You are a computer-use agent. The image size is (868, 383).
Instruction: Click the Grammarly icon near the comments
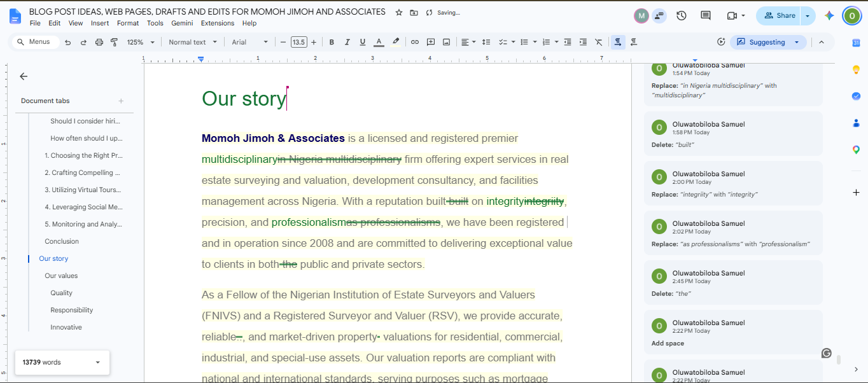click(x=827, y=353)
